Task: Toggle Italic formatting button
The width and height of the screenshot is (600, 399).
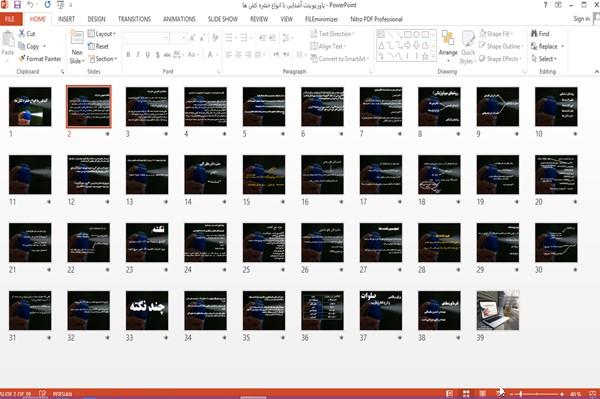Action: pyautogui.click(x=138, y=55)
